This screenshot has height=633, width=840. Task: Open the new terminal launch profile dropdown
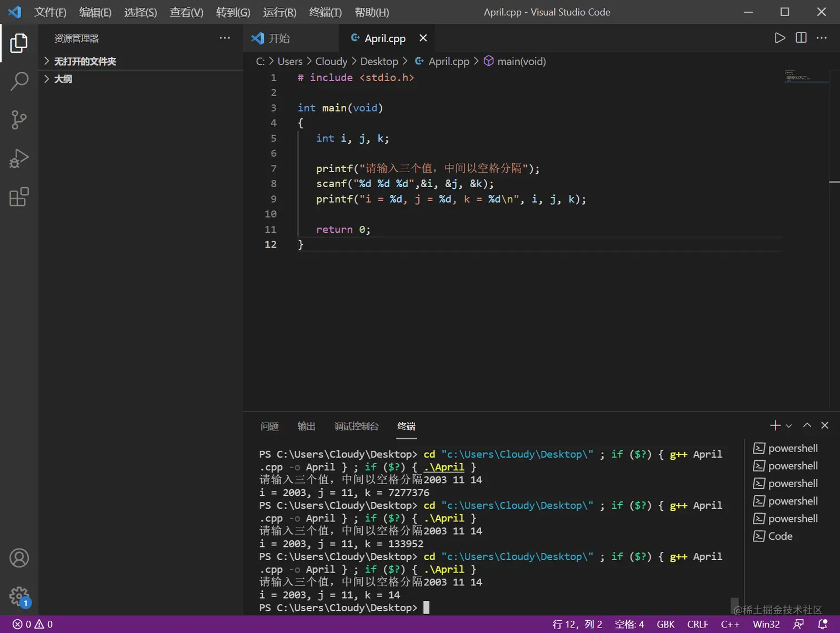[x=789, y=426]
